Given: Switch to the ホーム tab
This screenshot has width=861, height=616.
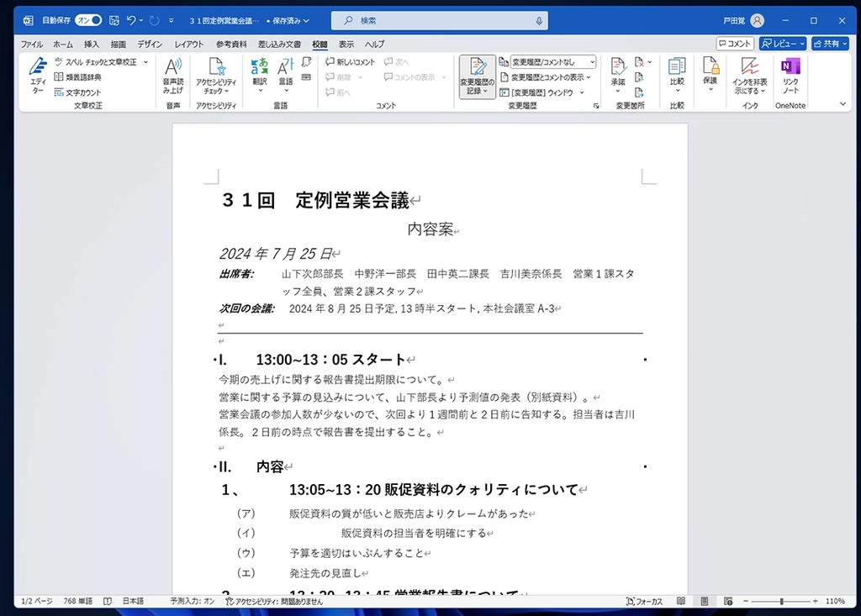Looking at the screenshot, I should [x=63, y=45].
